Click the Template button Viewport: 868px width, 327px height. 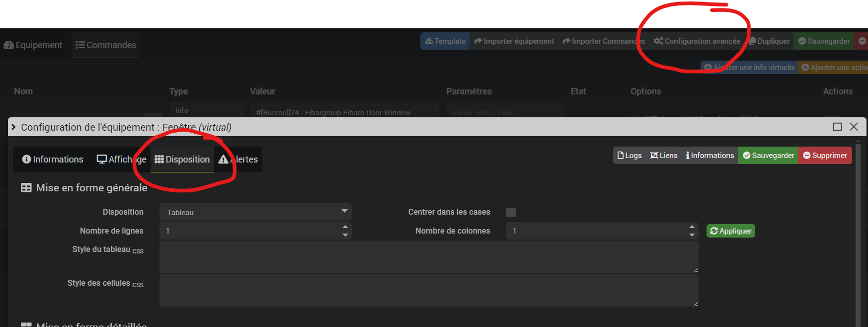coord(445,41)
